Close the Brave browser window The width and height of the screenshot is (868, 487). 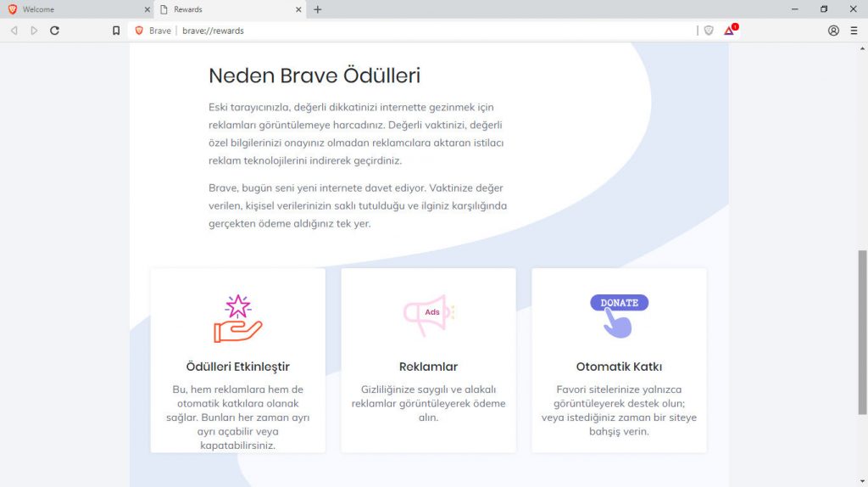[853, 9]
